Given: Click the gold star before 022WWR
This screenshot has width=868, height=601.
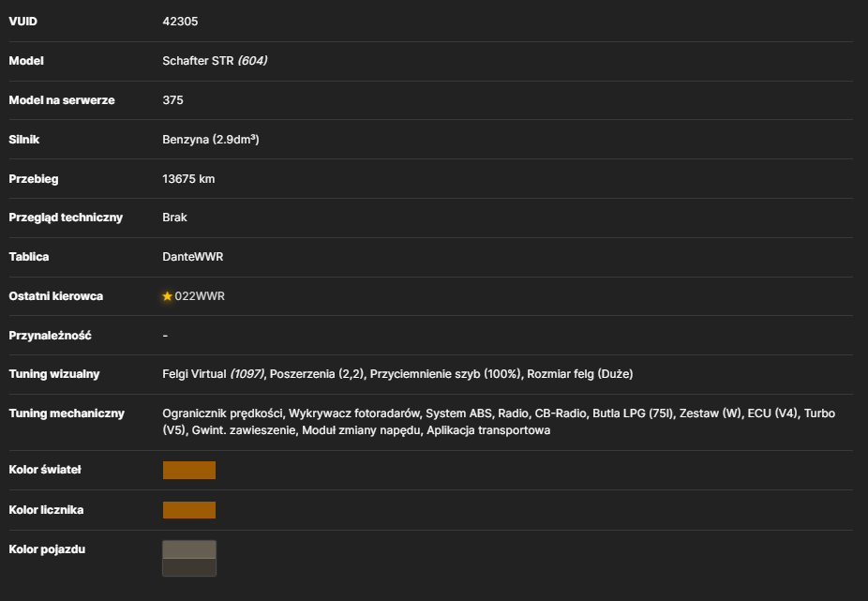Looking at the screenshot, I should [x=167, y=296].
